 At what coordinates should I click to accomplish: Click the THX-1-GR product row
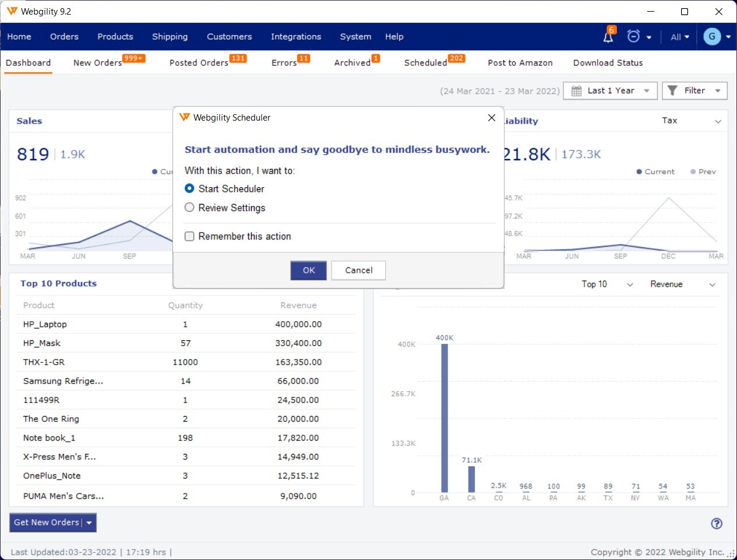pyautogui.click(x=185, y=362)
